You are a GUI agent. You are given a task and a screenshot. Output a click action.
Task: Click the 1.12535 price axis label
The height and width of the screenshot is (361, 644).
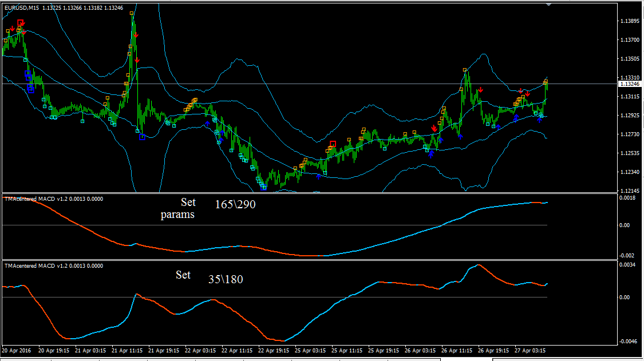coord(630,153)
